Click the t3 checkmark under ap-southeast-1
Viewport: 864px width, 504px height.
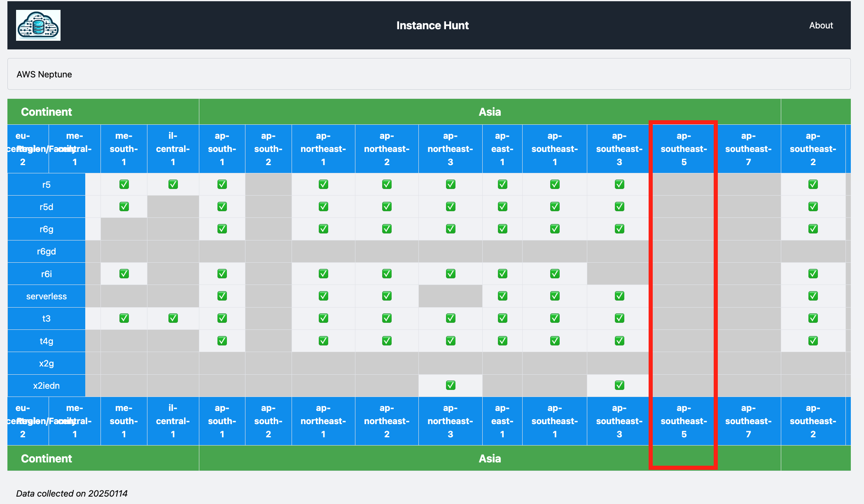[x=555, y=318]
